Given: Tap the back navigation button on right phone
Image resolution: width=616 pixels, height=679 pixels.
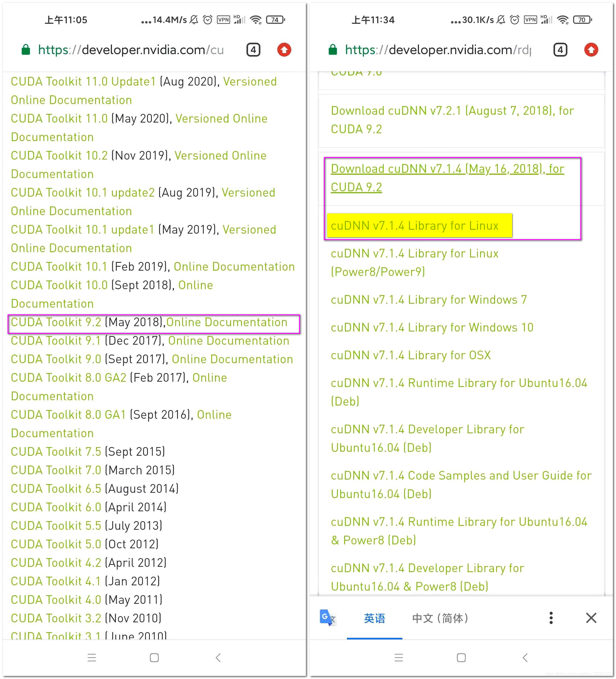Looking at the screenshot, I should (x=525, y=657).
